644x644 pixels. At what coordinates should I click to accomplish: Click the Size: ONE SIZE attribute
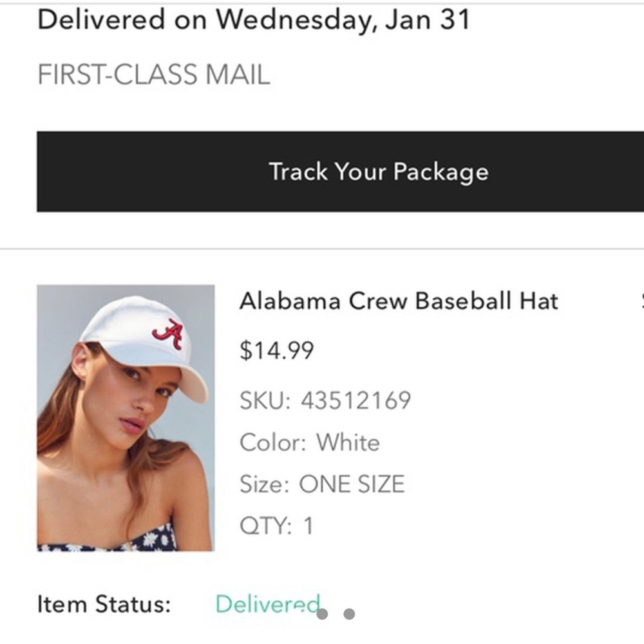[x=321, y=483]
